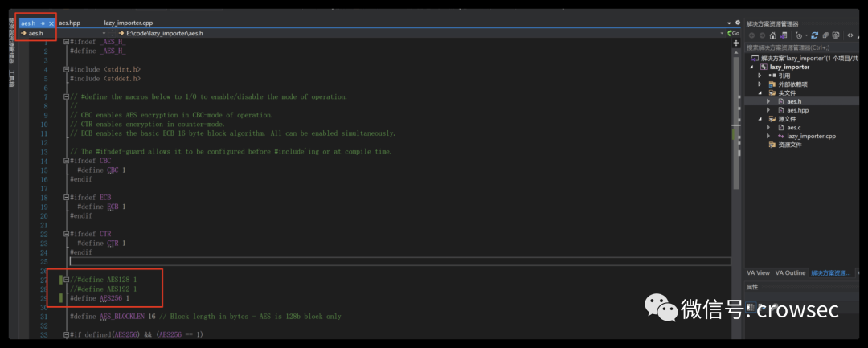The image size is (868, 348).
Task: Click the Back arrow in Solution Explorer toolbar
Action: coord(751,35)
